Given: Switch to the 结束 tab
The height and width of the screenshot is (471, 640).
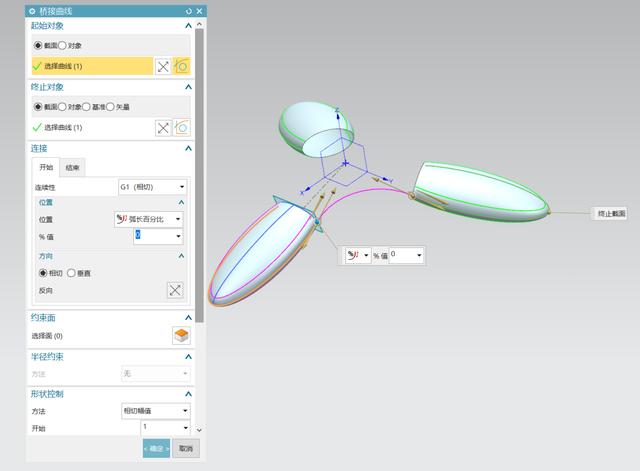Looking at the screenshot, I should (x=72, y=168).
